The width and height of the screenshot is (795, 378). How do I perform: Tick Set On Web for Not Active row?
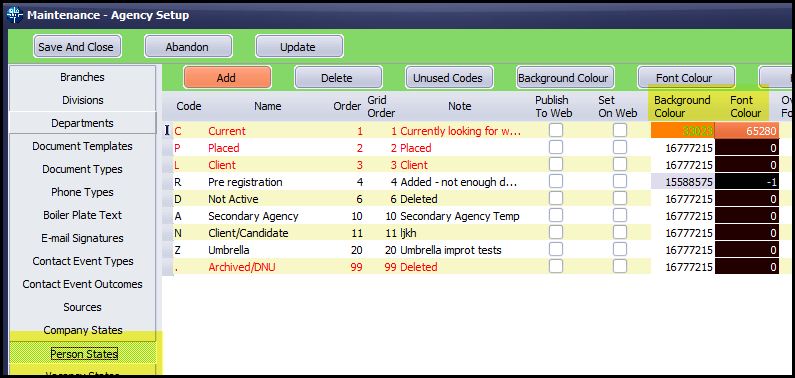point(620,199)
